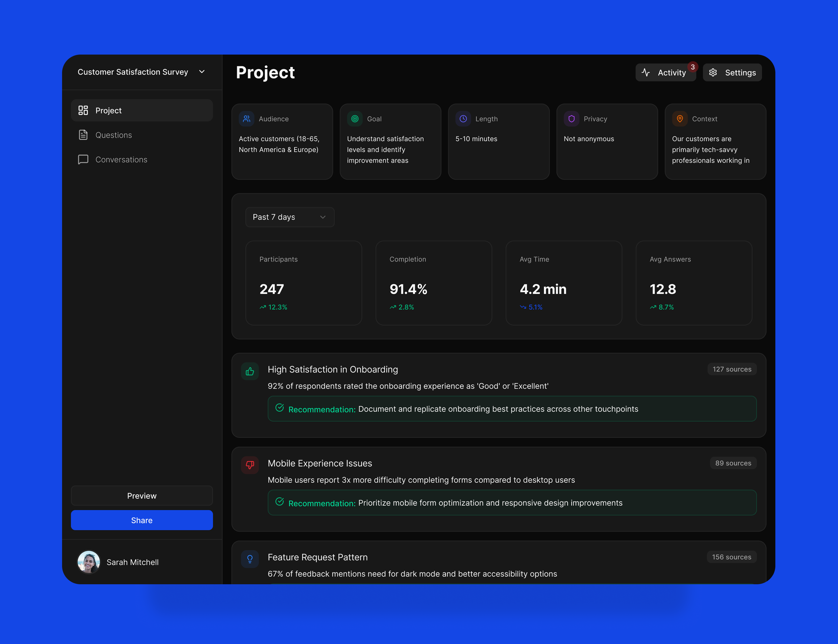This screenshot has height=644, width=838.
Task: Click the Audience users icon
Action: click(246, 119)
